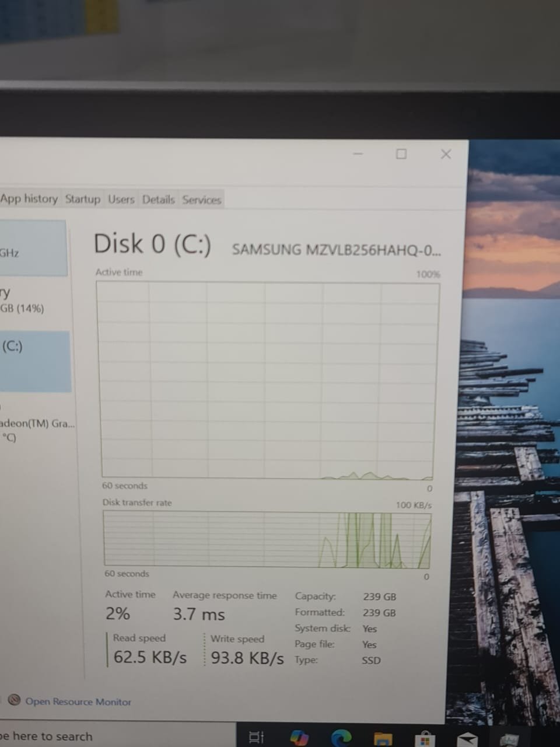
Task: Open Microsoft Edge from the taskbar
Action: tap(341, 737)
